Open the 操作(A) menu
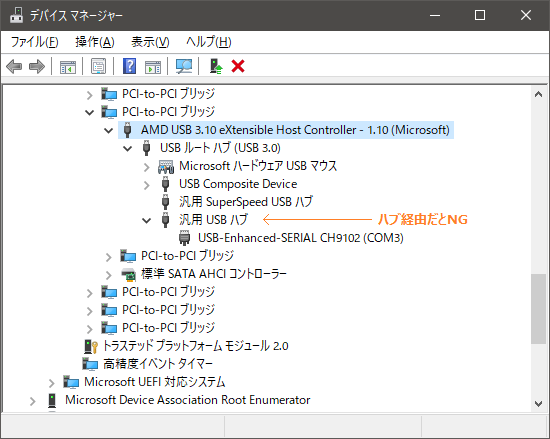The width and height of the screenshot is (550, 439). click(x=95, y=42)
